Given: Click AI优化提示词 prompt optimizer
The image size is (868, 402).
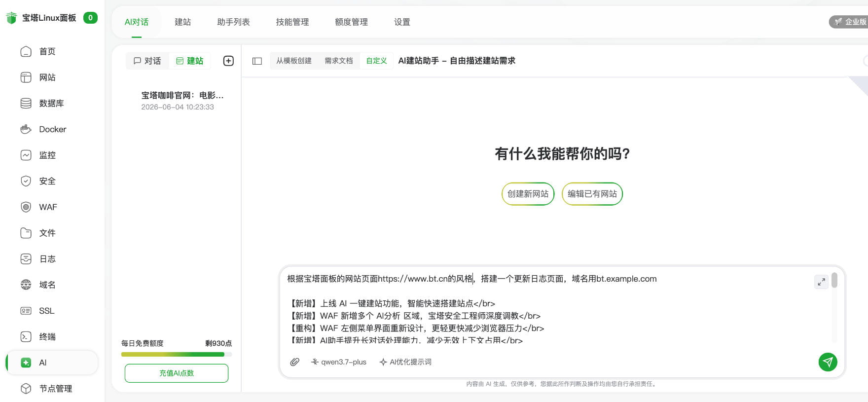Looking at the screenshot, I should pos(405,362).
